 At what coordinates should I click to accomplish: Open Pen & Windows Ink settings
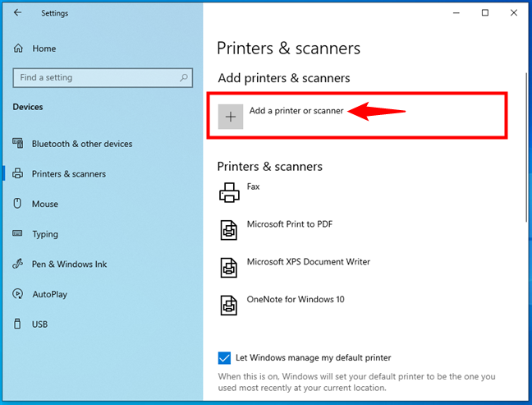[x=69, y=265]
